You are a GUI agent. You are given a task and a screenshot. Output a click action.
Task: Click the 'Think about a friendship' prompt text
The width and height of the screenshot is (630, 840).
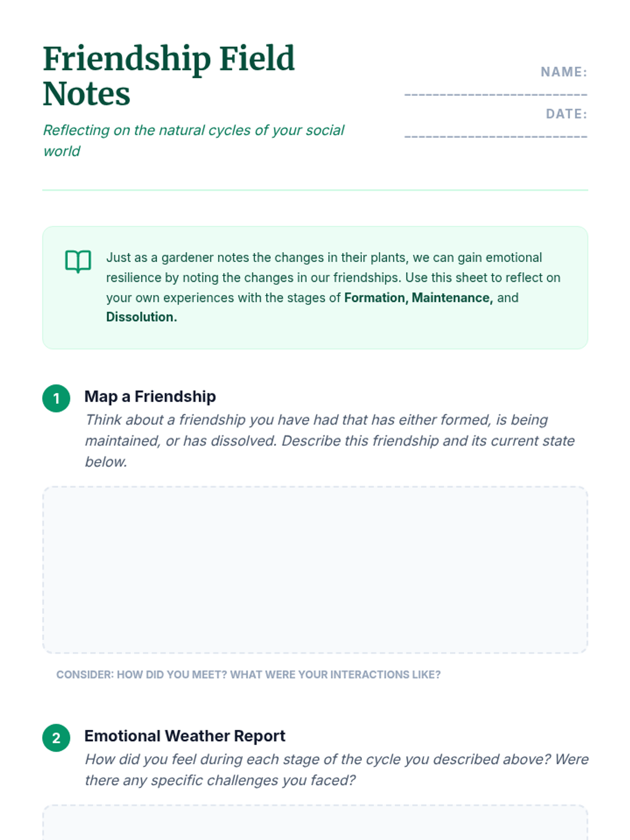pos(329,440)
